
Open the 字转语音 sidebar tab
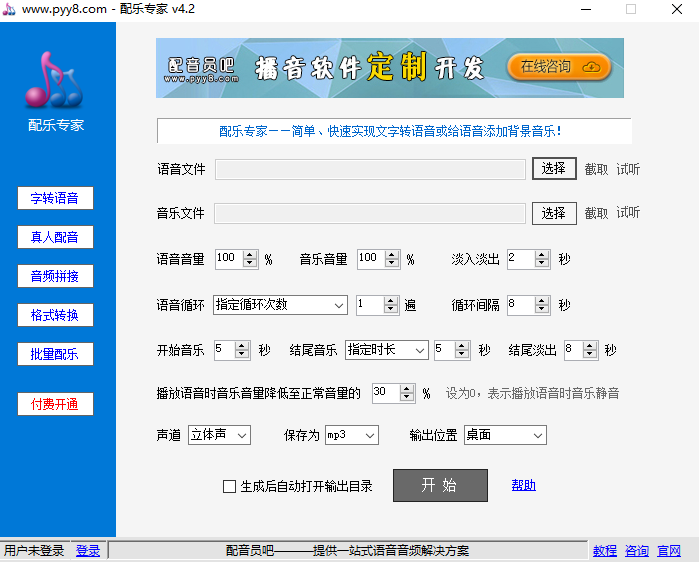(x=55, y=198)
